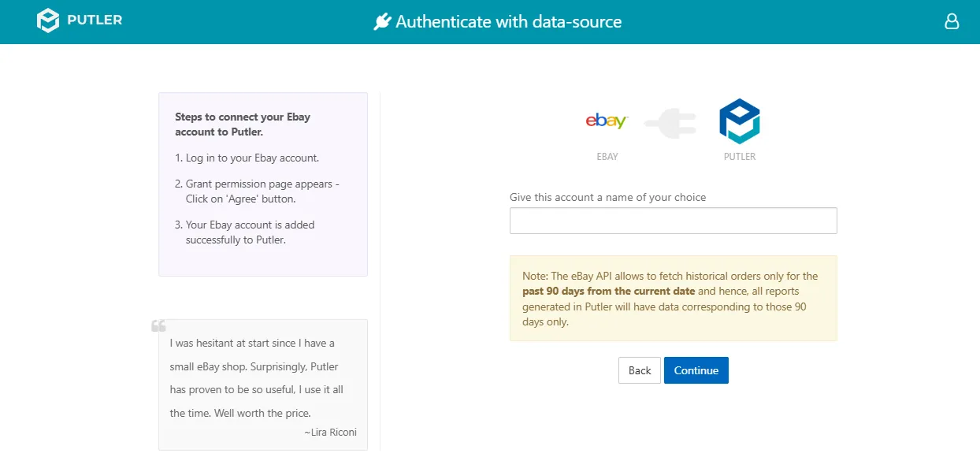Click step 2 about Grant permission page
The width and height of the screenshot is (980, 457).
[x=257, y=191]
